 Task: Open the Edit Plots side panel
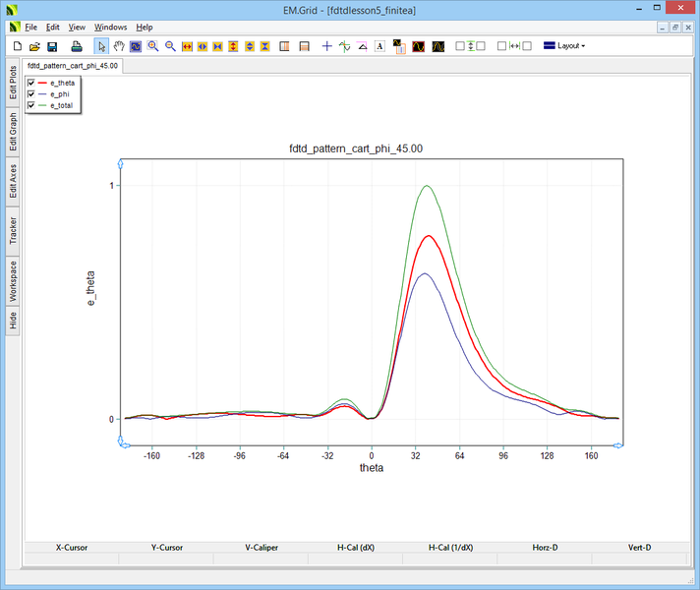click(x=13, y=83)
